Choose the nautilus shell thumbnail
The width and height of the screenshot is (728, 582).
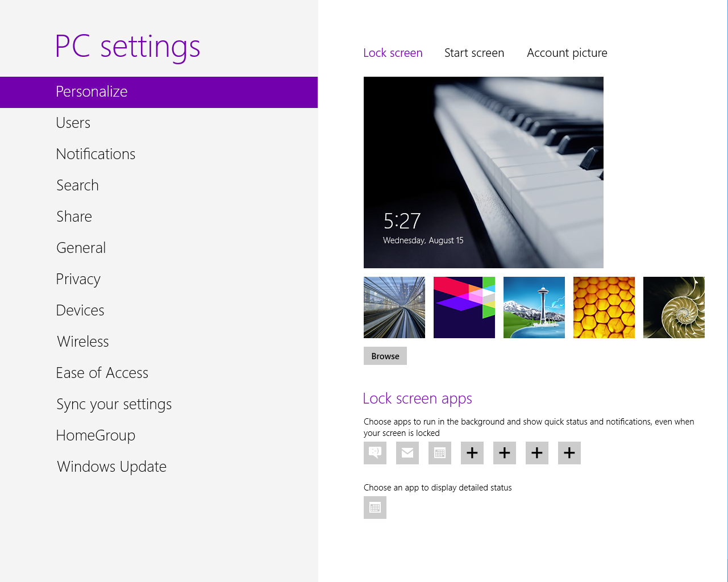pyautogui.click(x=674, y=307)
